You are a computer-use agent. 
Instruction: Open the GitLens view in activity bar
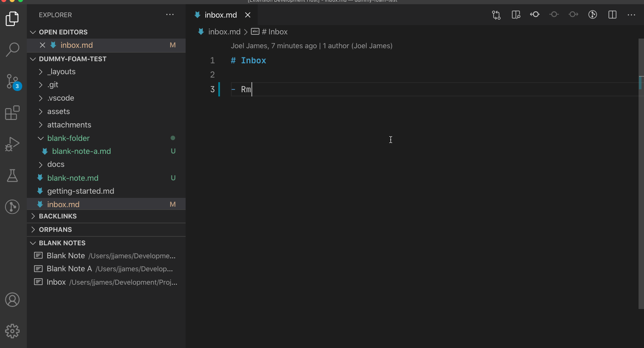13,207
